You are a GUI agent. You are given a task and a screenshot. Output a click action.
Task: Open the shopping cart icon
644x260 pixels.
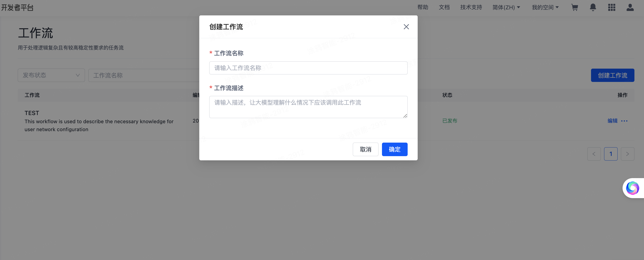click(x=574, y=7)
